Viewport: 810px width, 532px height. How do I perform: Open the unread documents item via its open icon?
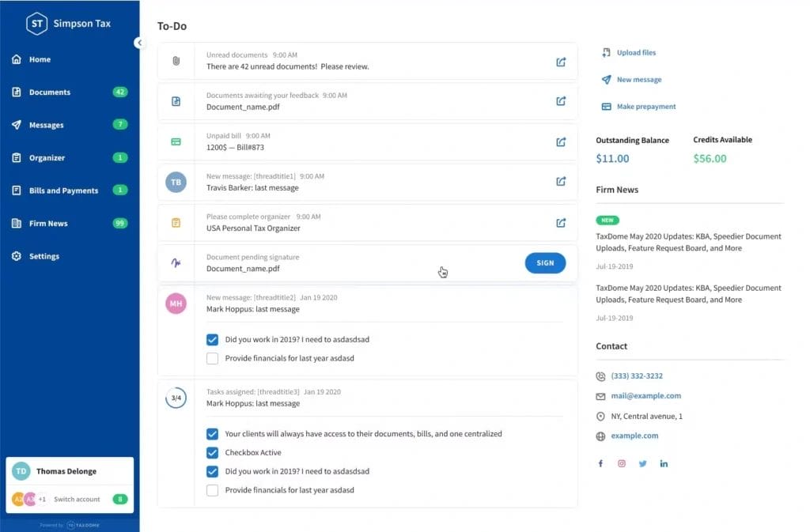561,62
